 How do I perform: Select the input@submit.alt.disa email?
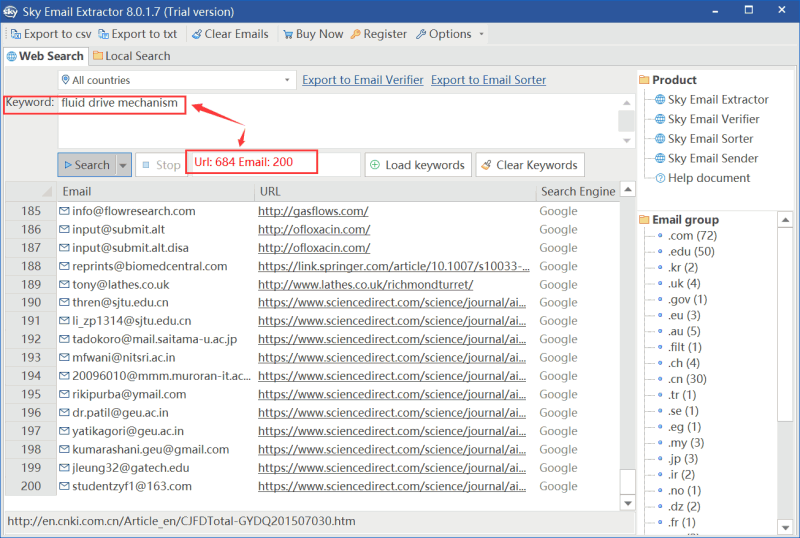point(130,248)
